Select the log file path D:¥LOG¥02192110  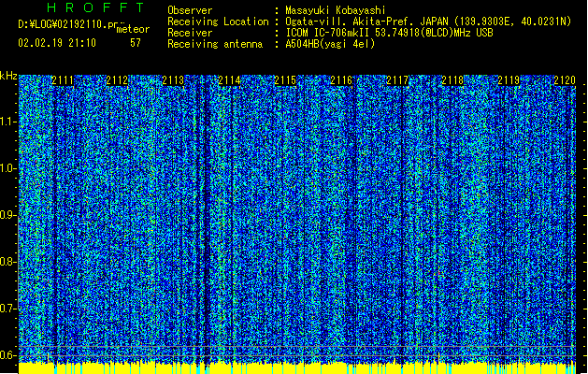71,24
